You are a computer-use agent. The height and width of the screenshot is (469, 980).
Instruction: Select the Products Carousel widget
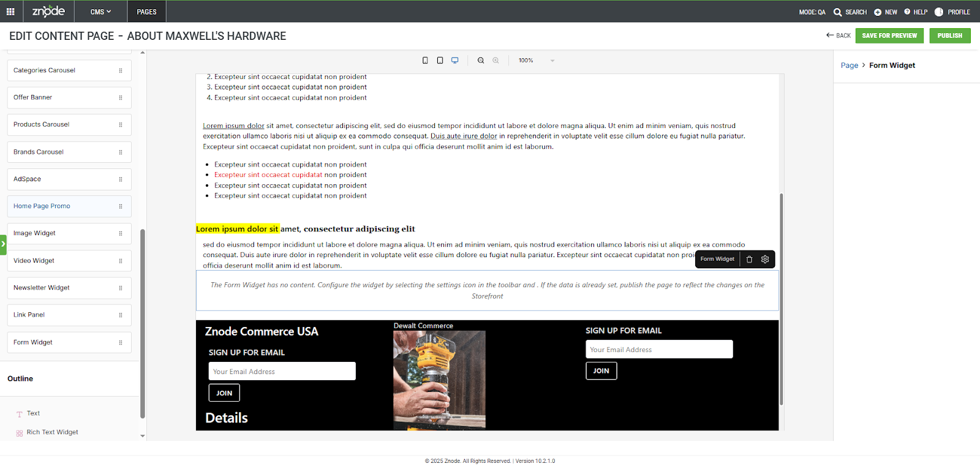coord(69,124)
